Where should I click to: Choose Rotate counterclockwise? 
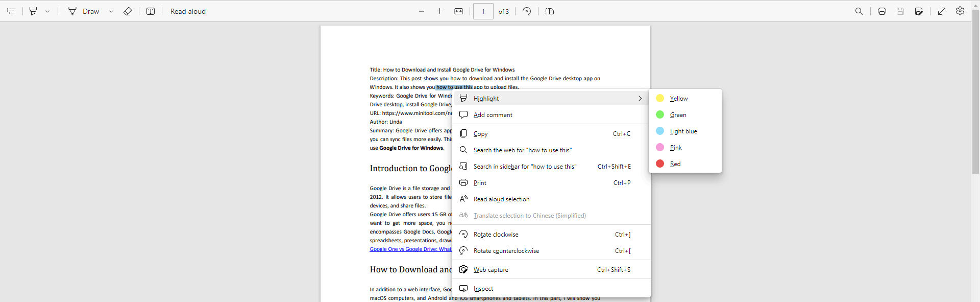tap(551, 251)
